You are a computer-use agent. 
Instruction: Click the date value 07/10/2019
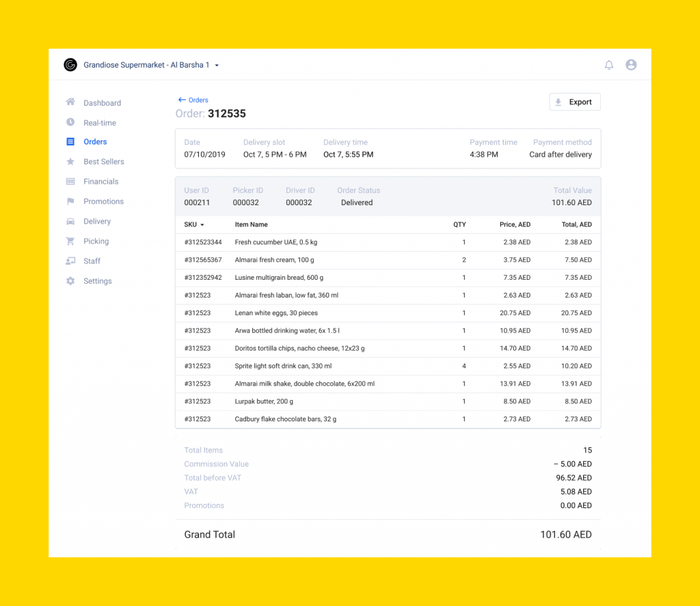tap(204, 155)
